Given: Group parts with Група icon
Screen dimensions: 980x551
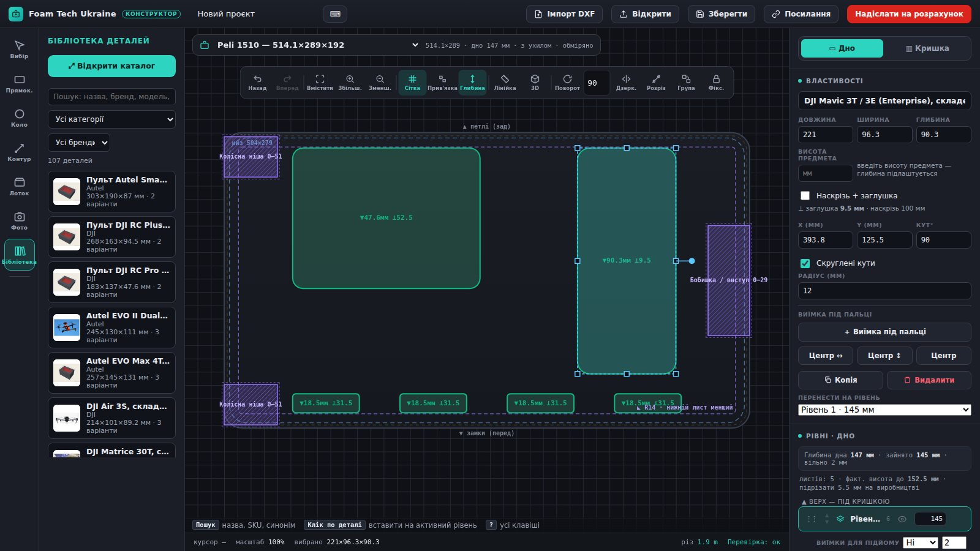Looking at the screenshot, I should pyautogui.click(x=686, y=83).
